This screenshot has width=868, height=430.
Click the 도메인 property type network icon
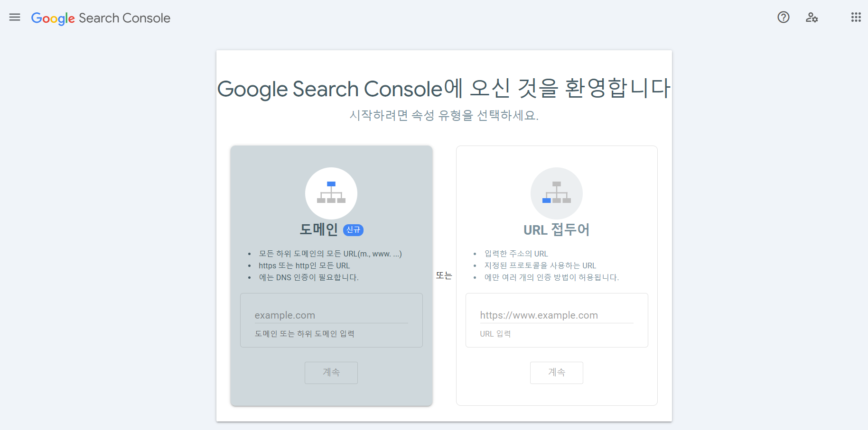point(331,193)
